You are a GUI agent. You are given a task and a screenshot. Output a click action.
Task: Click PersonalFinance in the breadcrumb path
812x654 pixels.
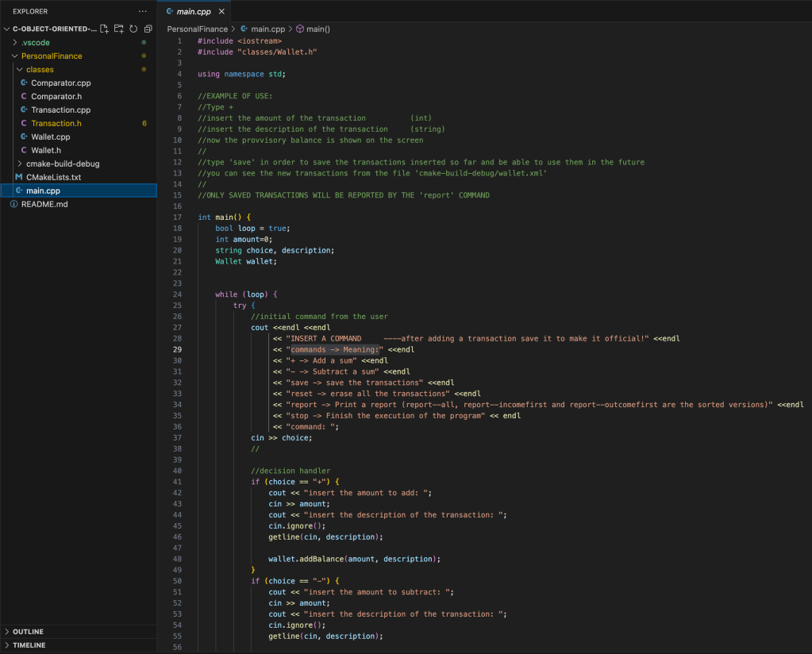pos(197,29)
